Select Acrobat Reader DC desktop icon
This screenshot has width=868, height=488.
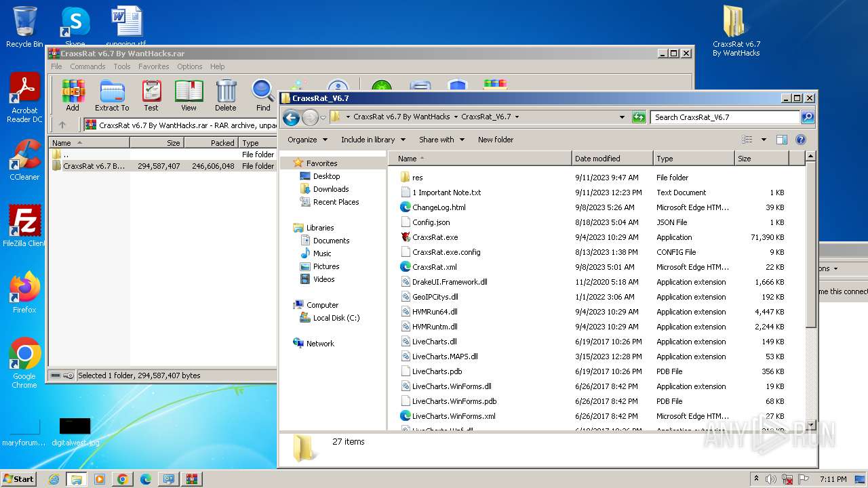click(24, 98)
